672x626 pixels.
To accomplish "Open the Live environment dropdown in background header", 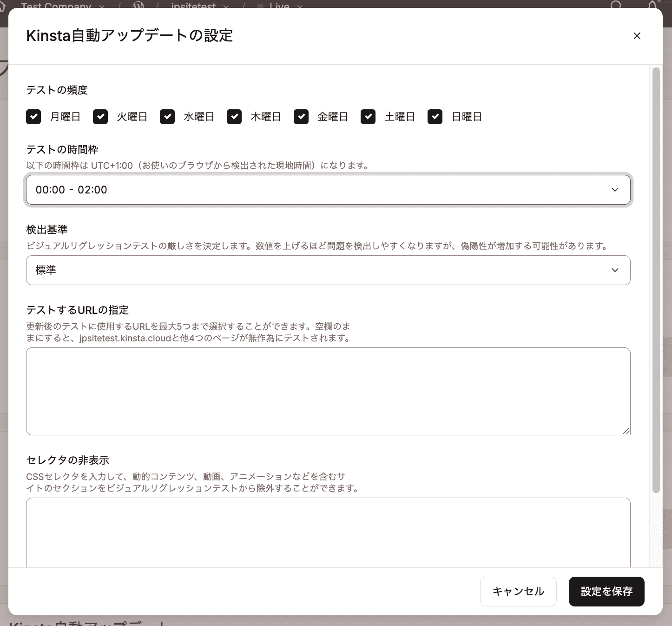I will click(x=280, y=6).
